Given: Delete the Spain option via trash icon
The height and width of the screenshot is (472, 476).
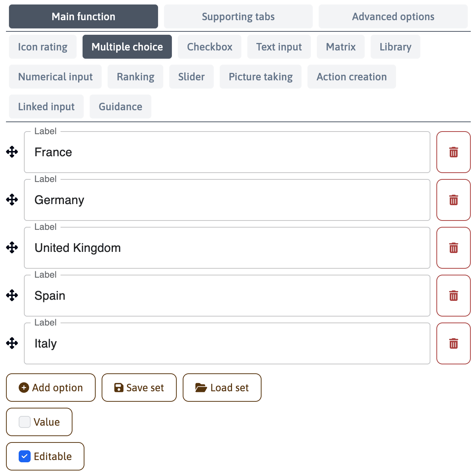Looking at the screenshot, I should [453, 296].
